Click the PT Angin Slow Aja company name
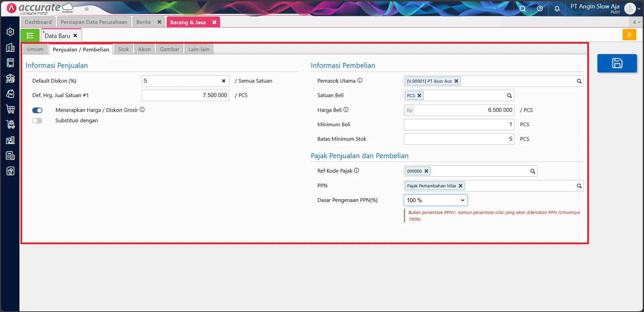The width and height of the screenshot is (644, 312). [x=595, y=6]
